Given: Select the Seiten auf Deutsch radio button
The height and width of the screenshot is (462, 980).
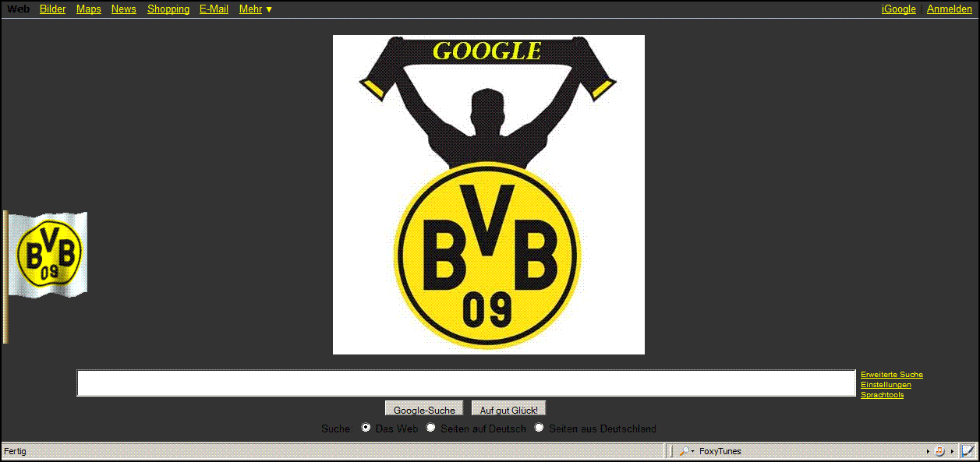Looking at the screenshot, I should pyautogui.click(x=430, y=428).
